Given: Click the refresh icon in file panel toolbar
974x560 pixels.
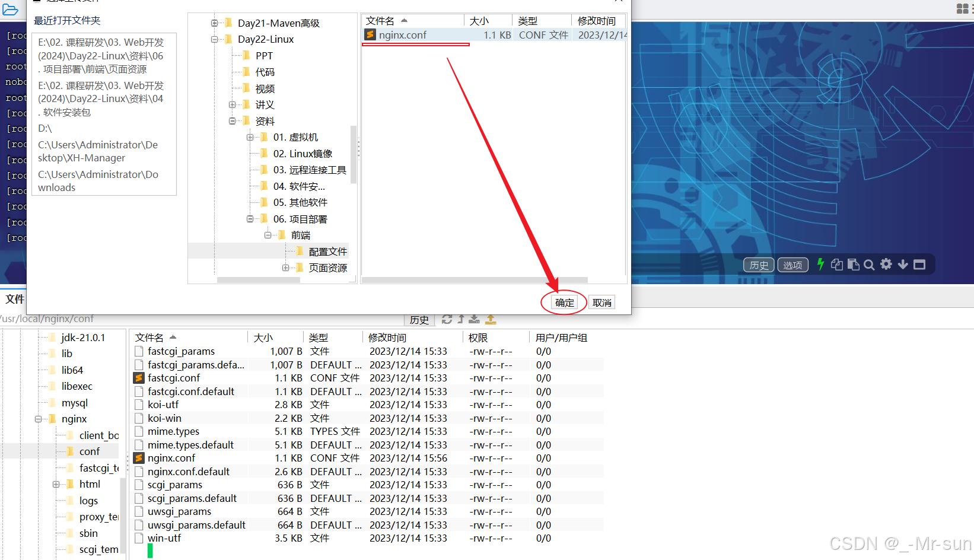Looking at the screenshot, I should pos(447,319).
